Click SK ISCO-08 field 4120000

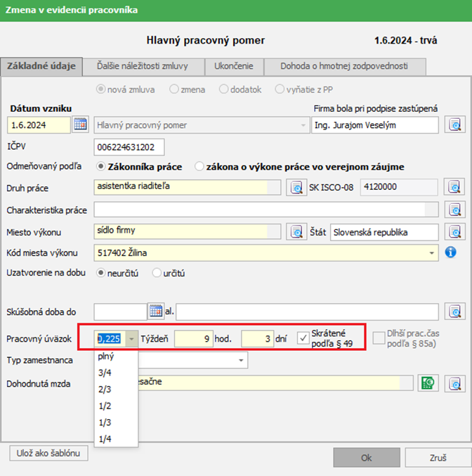399,187
